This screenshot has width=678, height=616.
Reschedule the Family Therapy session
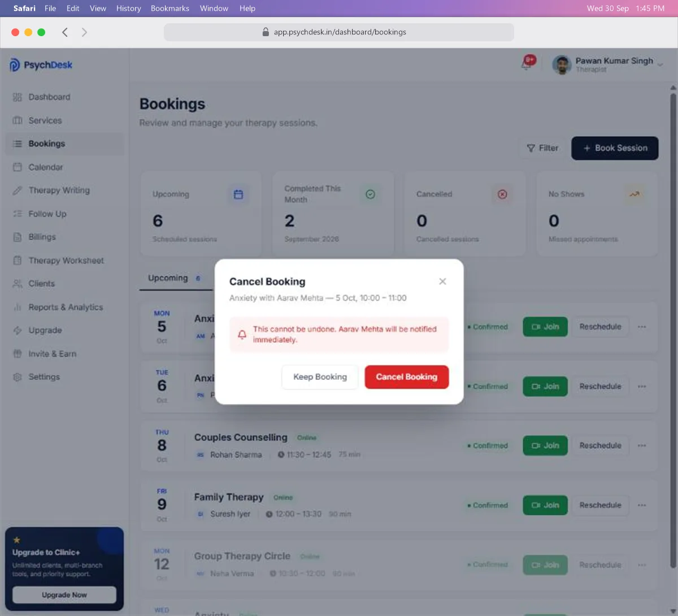pyautogui.click(x=600, y=505)
